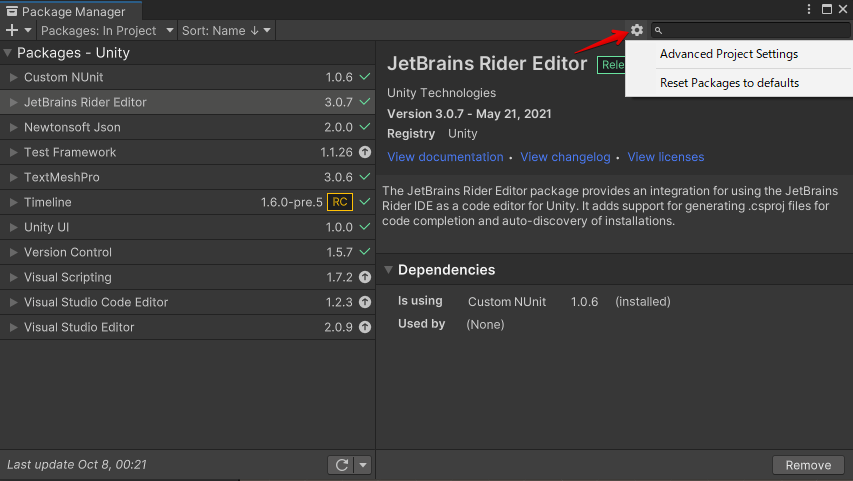Open View licenses link

coord(665,157)
